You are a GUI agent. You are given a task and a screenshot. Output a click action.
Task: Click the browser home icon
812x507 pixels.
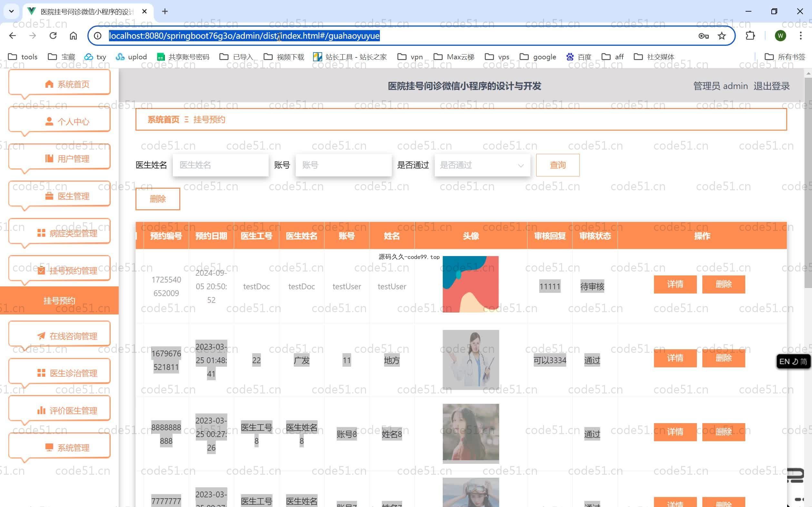(x=73, y=35)
